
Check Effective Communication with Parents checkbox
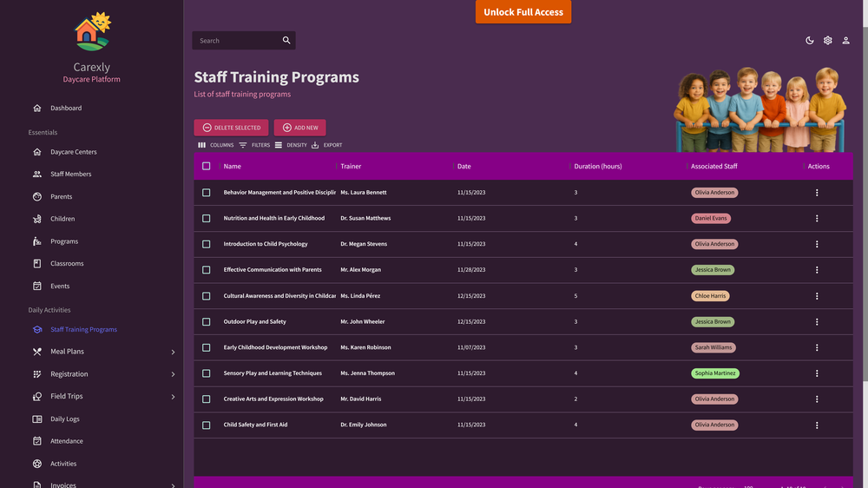(206, 270)
